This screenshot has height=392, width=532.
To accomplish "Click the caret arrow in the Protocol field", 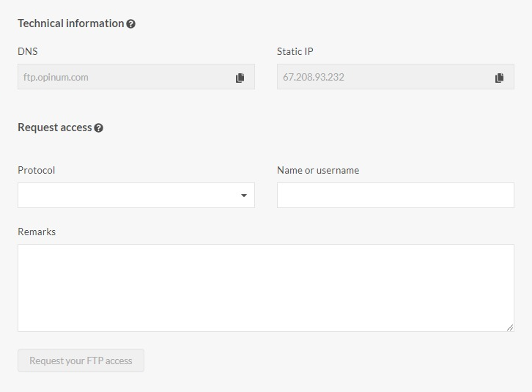I will [x=243, y=196].
